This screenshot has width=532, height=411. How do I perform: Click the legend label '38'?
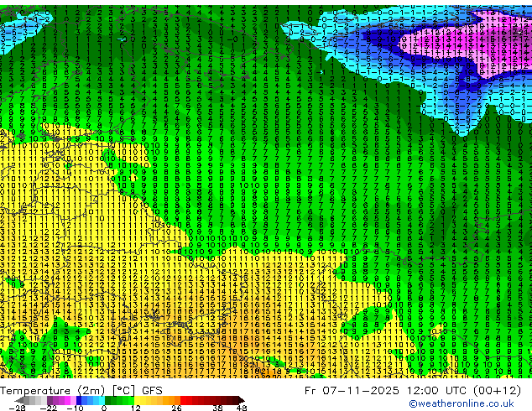[x=218, y=408]
